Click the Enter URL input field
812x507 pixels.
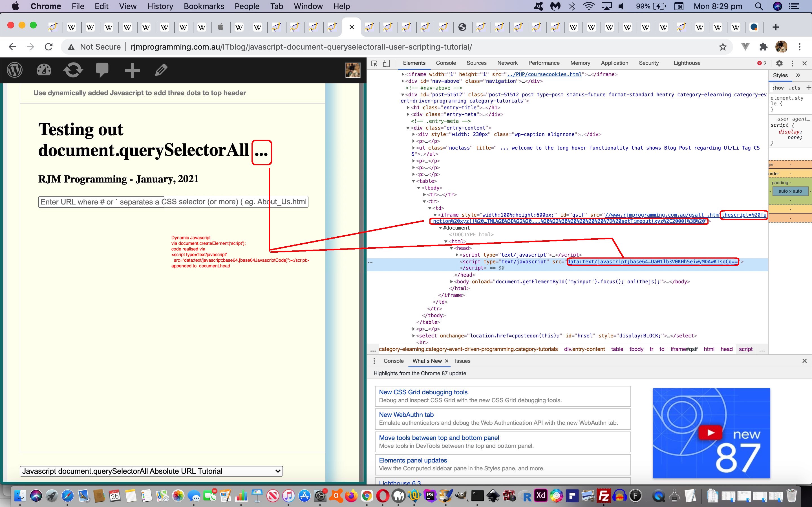click(x=173, y=201)
